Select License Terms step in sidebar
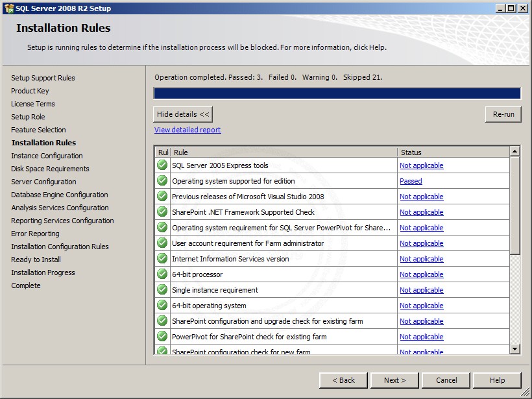This screenshot has height=399, width=532. tap(33, 104)
